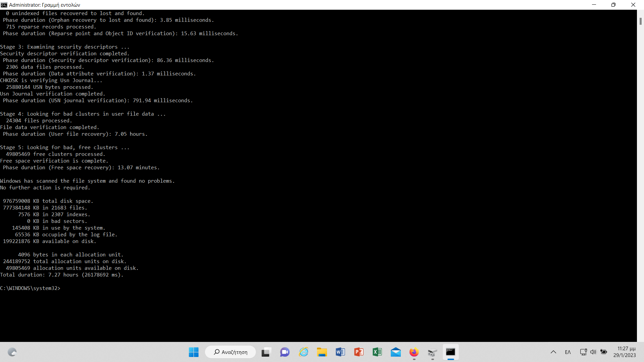Click the 'File data verification completed.' line
644x362 pixels.
coord(50,127)
